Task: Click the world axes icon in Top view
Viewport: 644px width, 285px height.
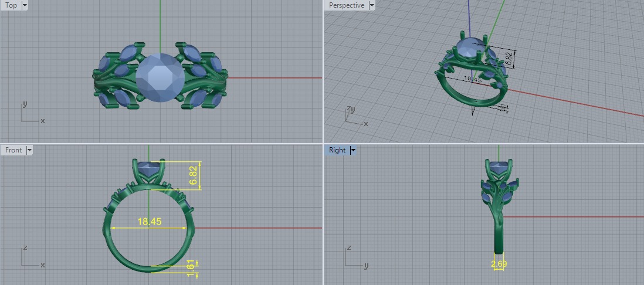Action: click(x=32, y=112)
